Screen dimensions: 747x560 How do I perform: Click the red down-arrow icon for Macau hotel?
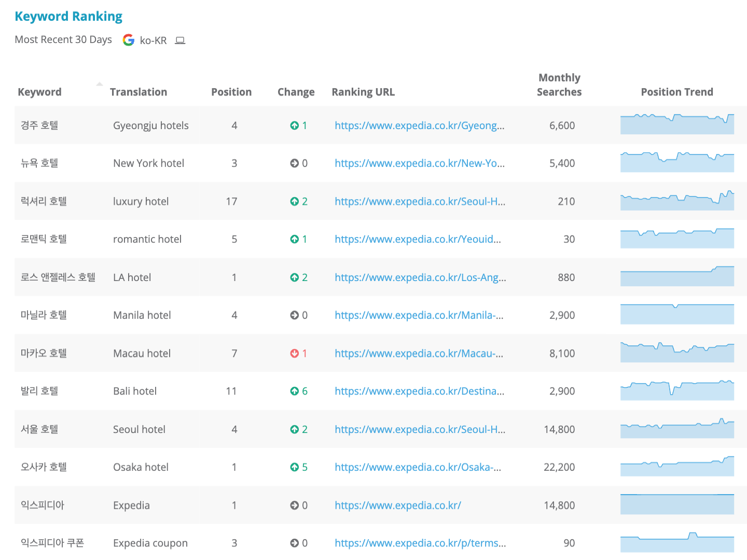point(294,353)
